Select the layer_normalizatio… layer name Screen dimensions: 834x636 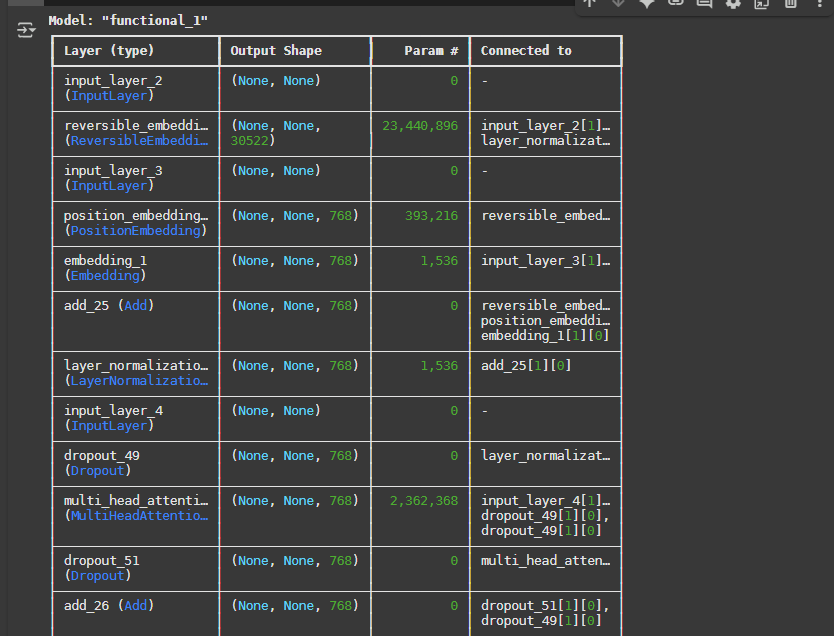(136, 366)
